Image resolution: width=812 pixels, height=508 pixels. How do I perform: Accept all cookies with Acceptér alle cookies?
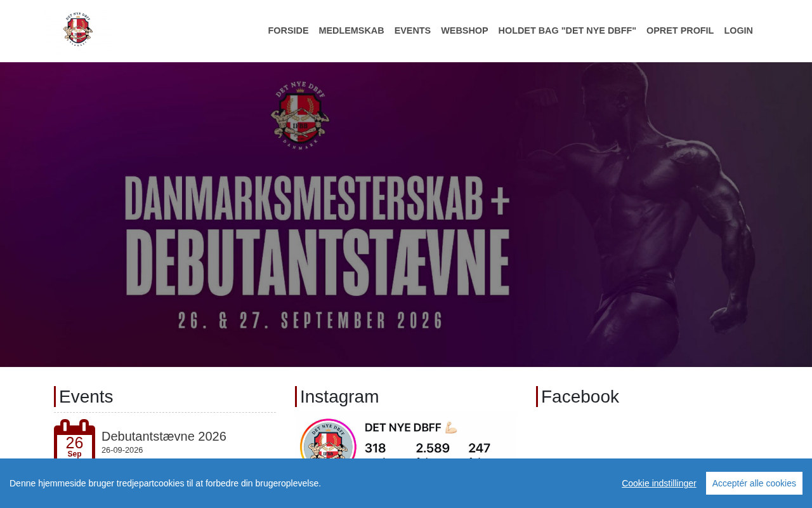(754, 483)
